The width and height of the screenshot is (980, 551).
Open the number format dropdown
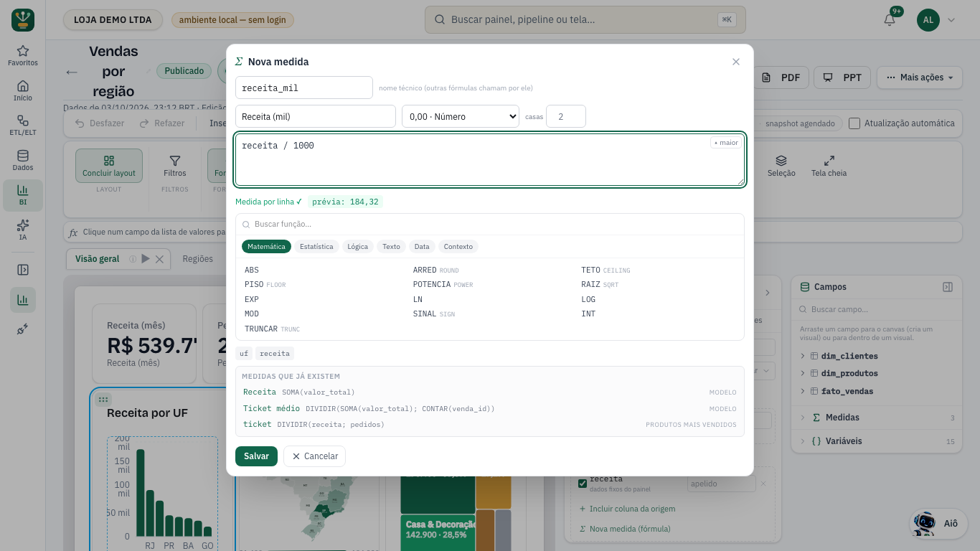click(461, 116)
